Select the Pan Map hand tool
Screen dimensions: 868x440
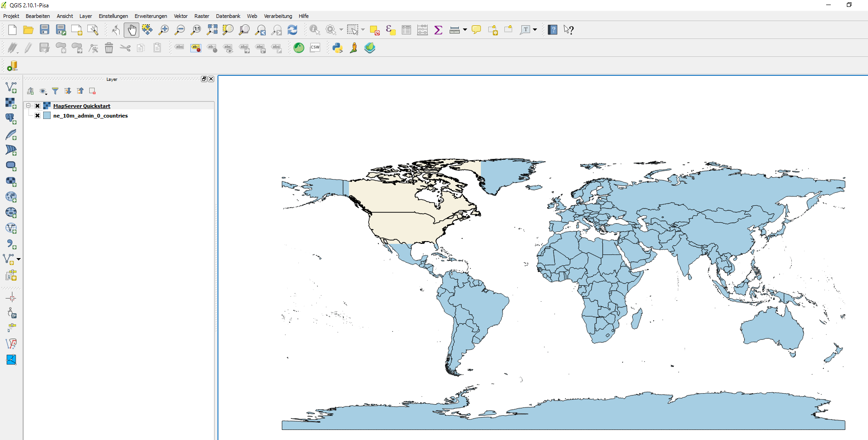131,30
